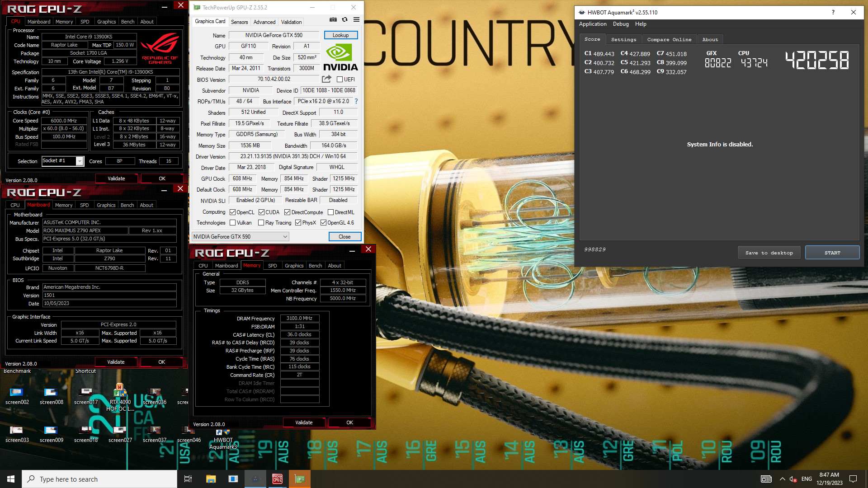
Task: Toggle the CUDA checkbox
Action: [x=261, y=212]
